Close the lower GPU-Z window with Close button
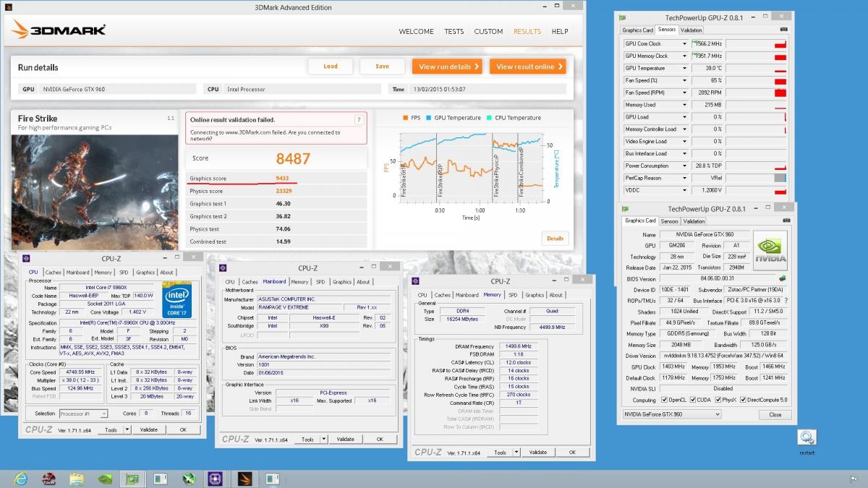 pyautogui.click(x=775, y=414)
